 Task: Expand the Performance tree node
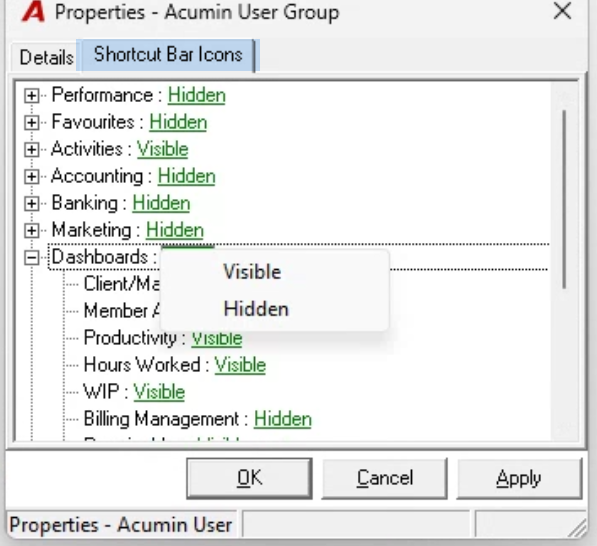pos(32,96)
